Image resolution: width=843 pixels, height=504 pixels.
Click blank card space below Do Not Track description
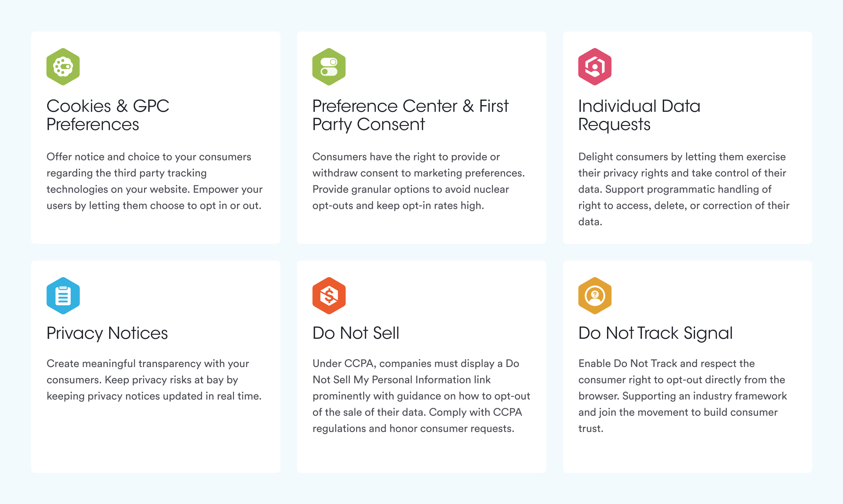(x=687, y=453)
